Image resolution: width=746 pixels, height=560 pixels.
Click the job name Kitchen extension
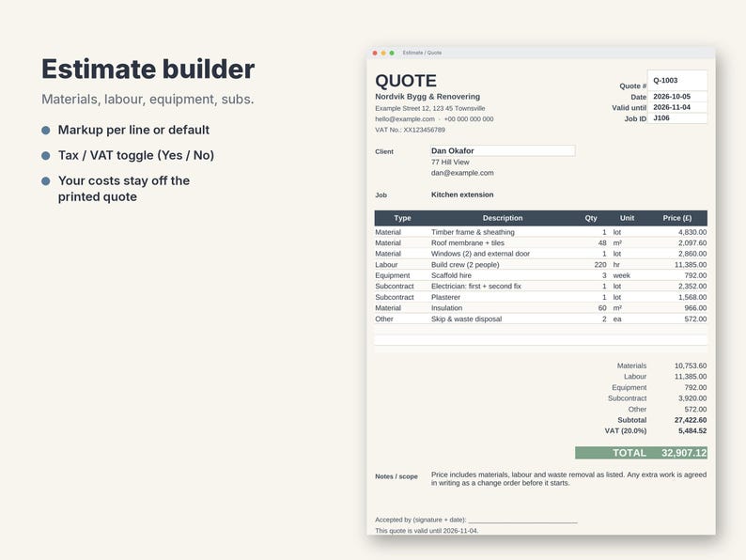point(462,194)
